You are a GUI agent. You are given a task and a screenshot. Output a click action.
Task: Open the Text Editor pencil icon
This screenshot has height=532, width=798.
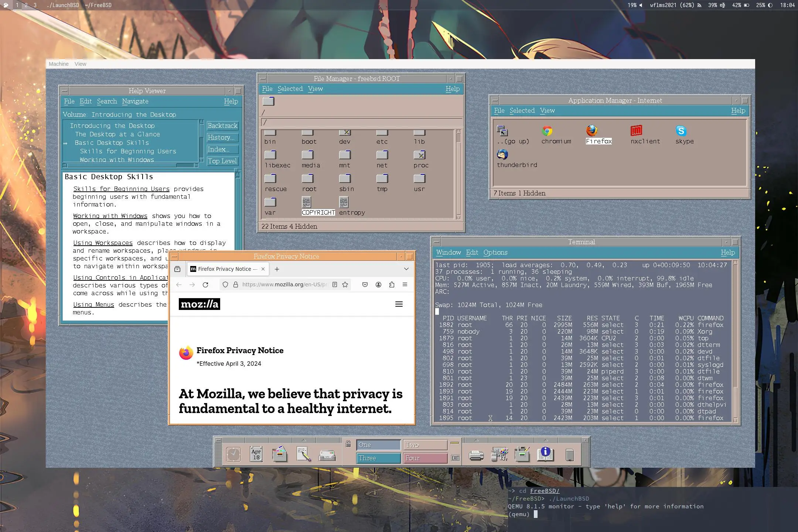click(x=304, y=454)
